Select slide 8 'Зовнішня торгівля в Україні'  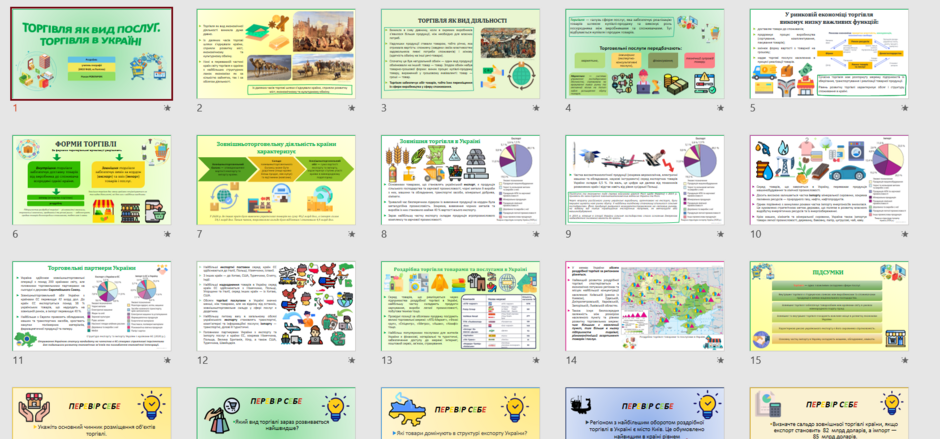pyautogui.click(x=460, y=180)
